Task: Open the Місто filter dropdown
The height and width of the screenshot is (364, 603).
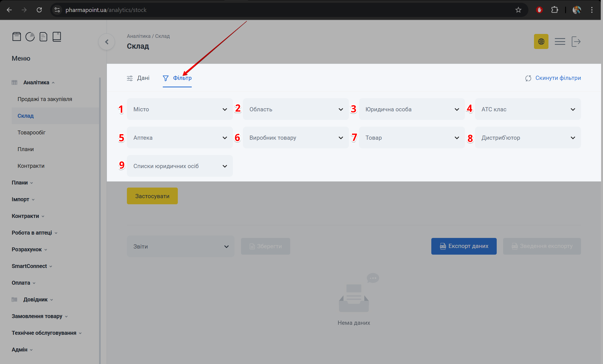Action: [180, 109]
